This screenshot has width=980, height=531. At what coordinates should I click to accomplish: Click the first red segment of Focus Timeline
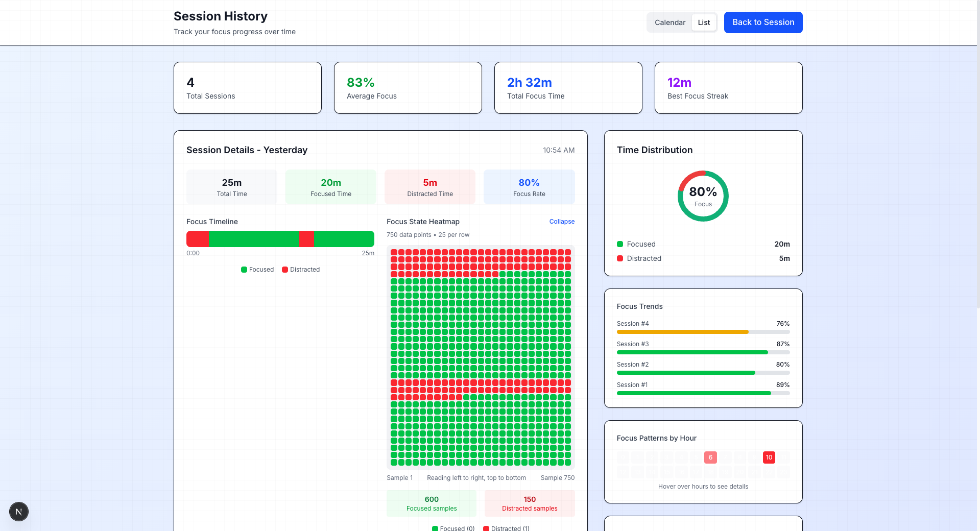click(198, 239)
